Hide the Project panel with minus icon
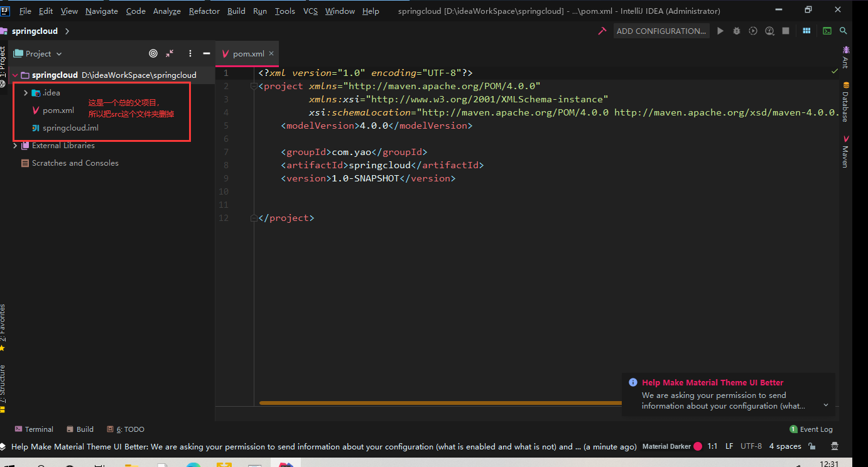Screen dimensions: 868x467 point(206,54)
